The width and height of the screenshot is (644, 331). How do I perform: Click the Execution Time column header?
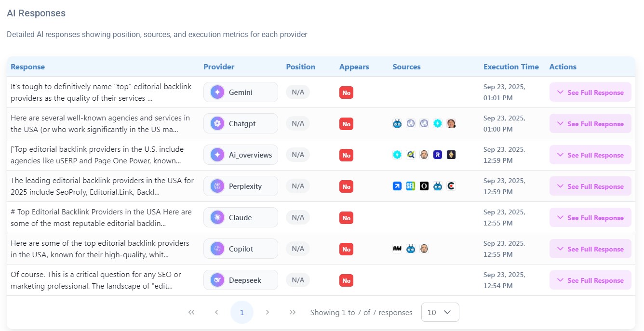coord(511,67)
